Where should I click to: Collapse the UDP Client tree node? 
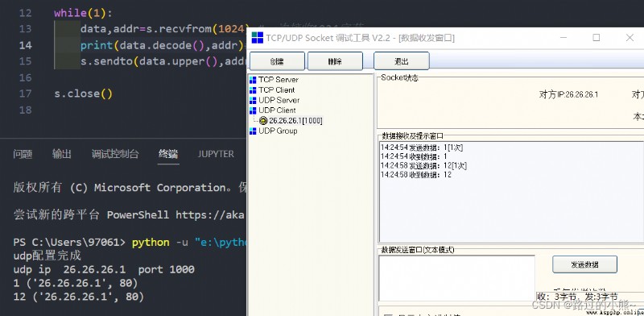(x=277, y=110)
